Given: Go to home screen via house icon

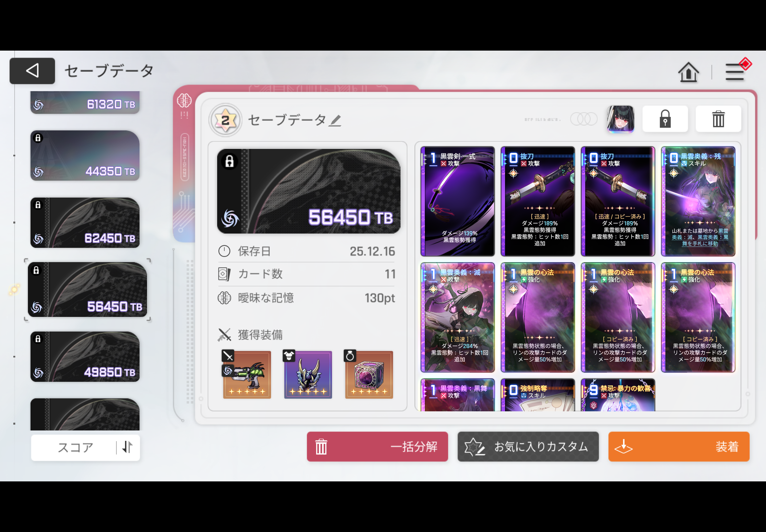Looking at the screenshot, I should tap(688, 72).
